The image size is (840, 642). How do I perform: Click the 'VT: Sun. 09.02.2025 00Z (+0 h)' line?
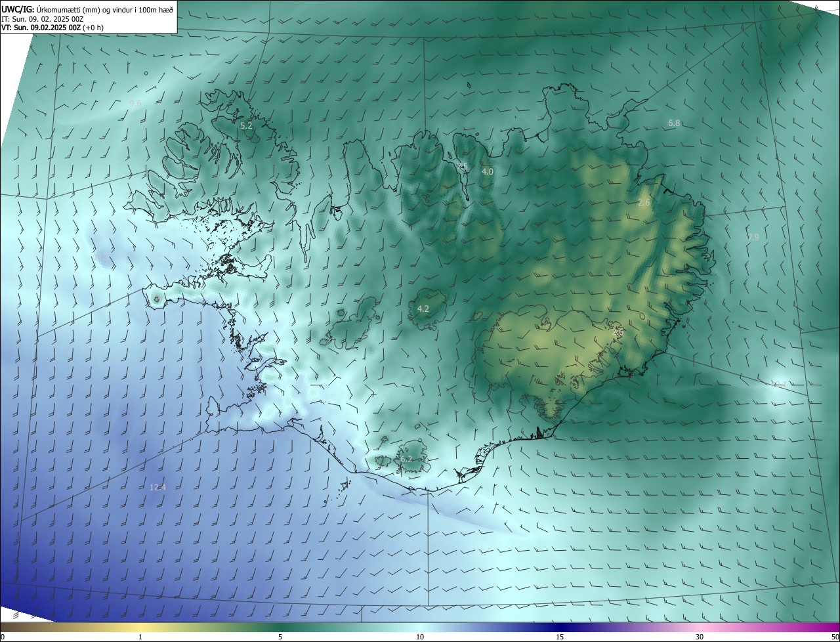coord(52,28)
